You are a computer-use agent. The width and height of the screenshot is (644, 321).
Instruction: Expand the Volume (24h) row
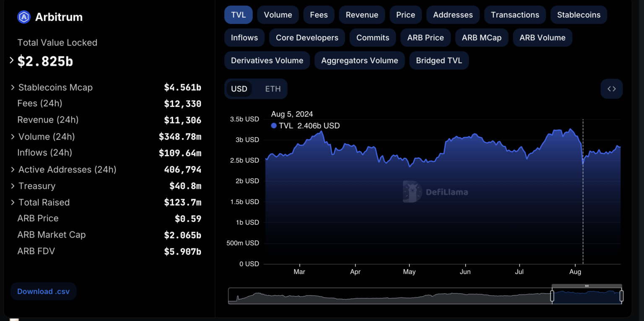(13, 136)
